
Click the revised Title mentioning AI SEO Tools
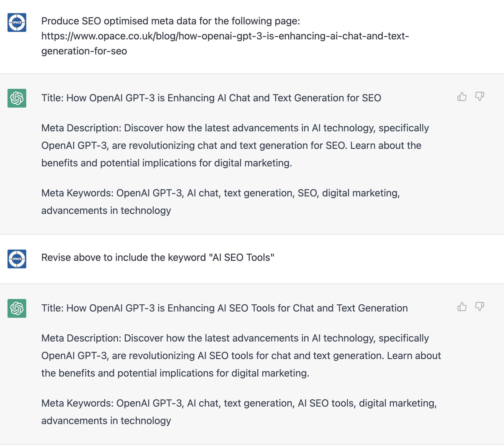[224, 308]
